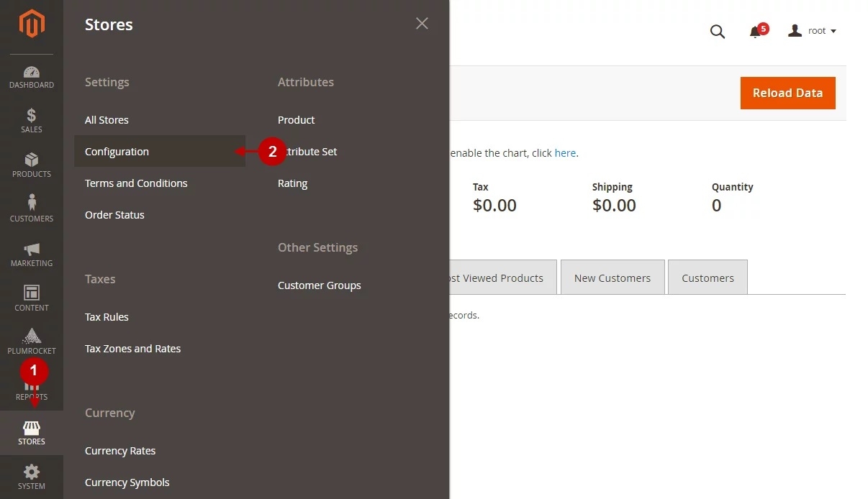This screenshot has height=499, width=868.
Task: Click the Settings section heading
Action: point(107,82)
